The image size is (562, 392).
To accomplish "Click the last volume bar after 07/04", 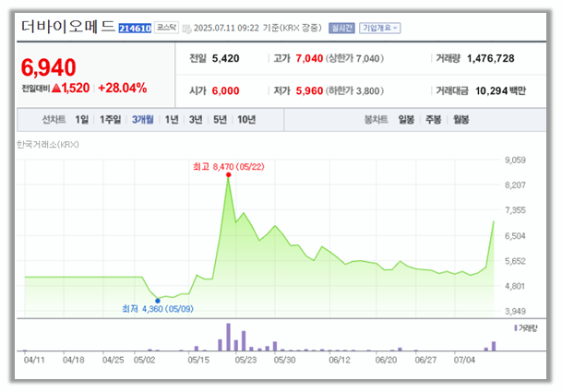I will (494, 346).
